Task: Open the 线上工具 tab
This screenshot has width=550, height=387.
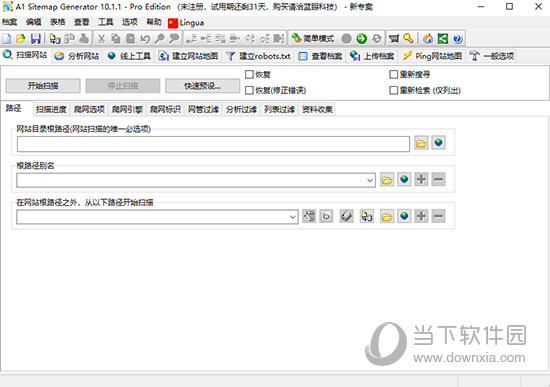Action: (x=129, y=56)
